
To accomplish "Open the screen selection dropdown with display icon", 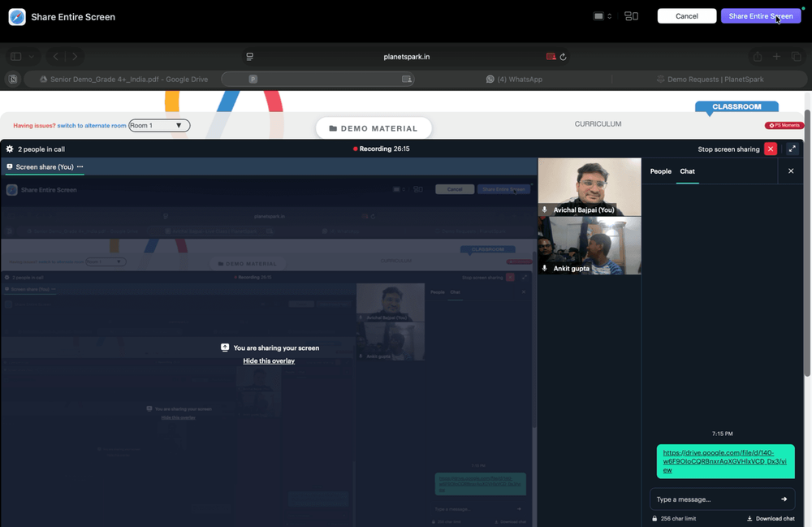I will point(603,16).
